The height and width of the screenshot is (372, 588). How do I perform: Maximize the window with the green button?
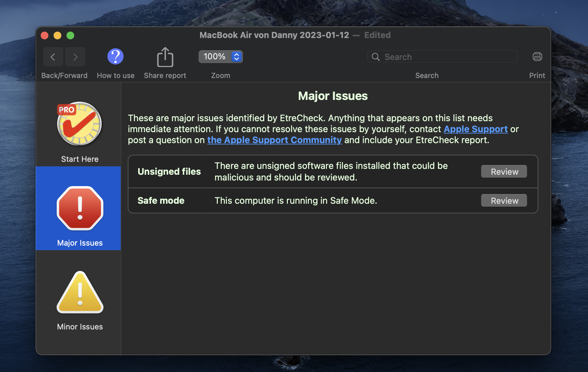tap(70, 35)
